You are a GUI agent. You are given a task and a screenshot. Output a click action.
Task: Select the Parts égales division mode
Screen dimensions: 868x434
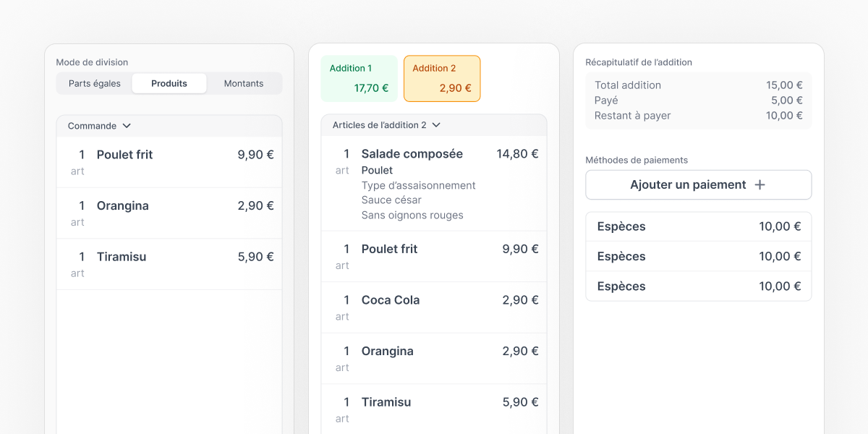click(x=94, y=83)
